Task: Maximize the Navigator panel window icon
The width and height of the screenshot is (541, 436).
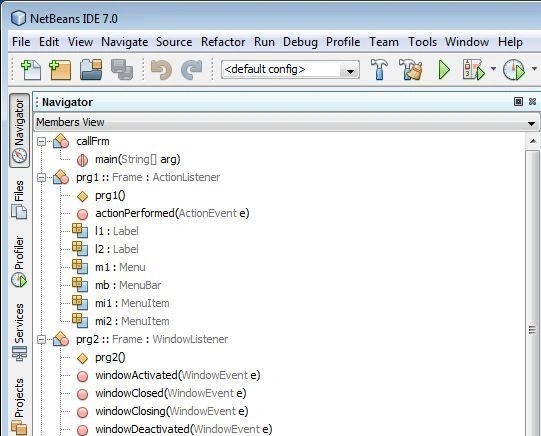Action: pos(518,101)
